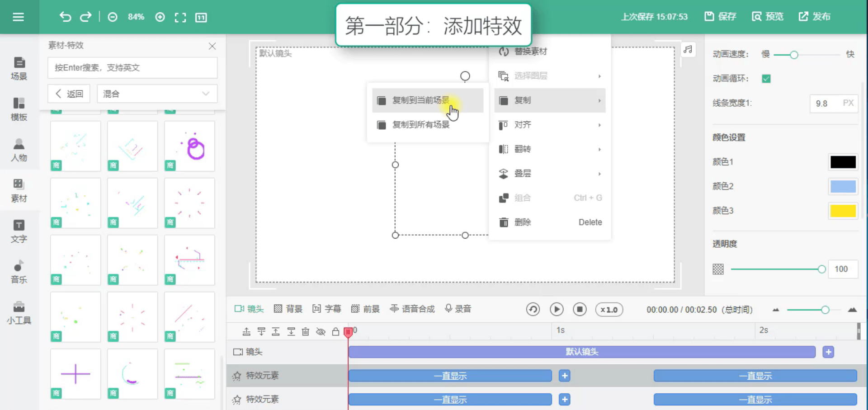The image size is (868, 410).
Task: Open the 颜色3 yellow color swatch
Action: tap(843, 211)
